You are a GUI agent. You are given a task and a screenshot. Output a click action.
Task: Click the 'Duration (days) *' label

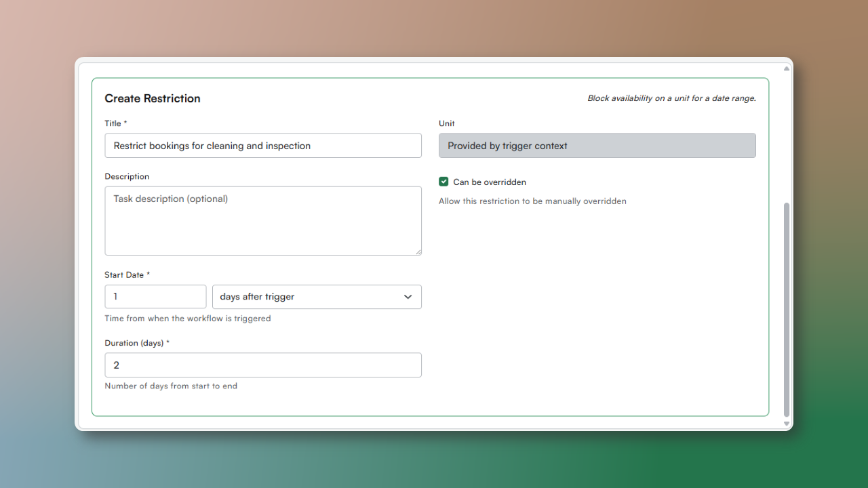[x=137, y=343]
